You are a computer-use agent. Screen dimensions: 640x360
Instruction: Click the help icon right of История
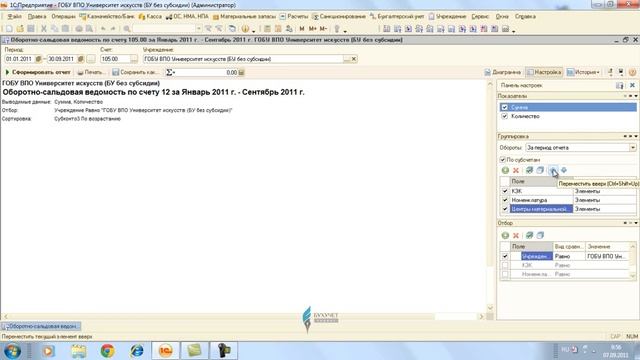(x=632, y=72)
